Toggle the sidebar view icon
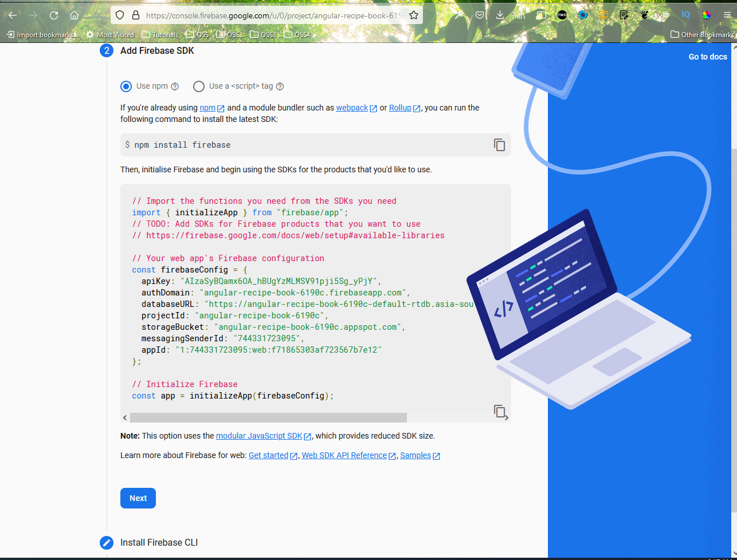 541,15
